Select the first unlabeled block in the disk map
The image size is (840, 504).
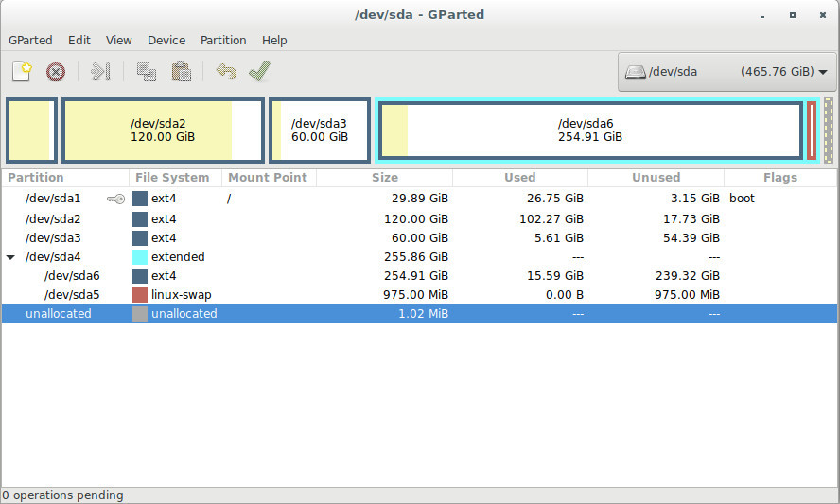tap(31, 130)
